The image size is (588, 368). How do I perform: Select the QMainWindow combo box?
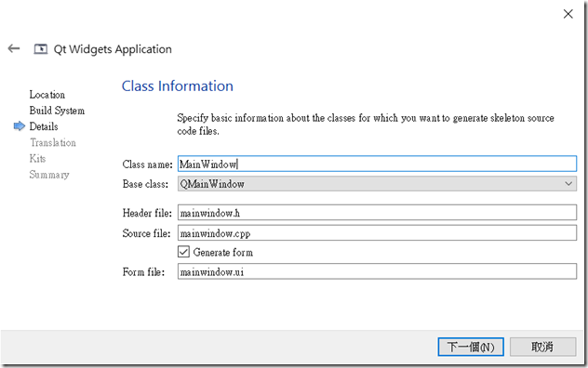click(x=377, y=184)
